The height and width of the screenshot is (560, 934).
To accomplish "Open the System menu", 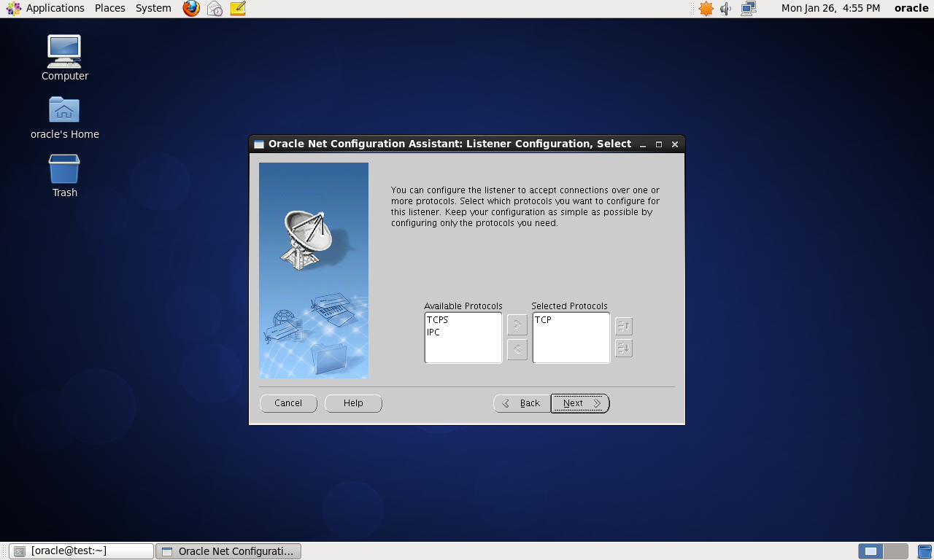I will coord(153,9).
